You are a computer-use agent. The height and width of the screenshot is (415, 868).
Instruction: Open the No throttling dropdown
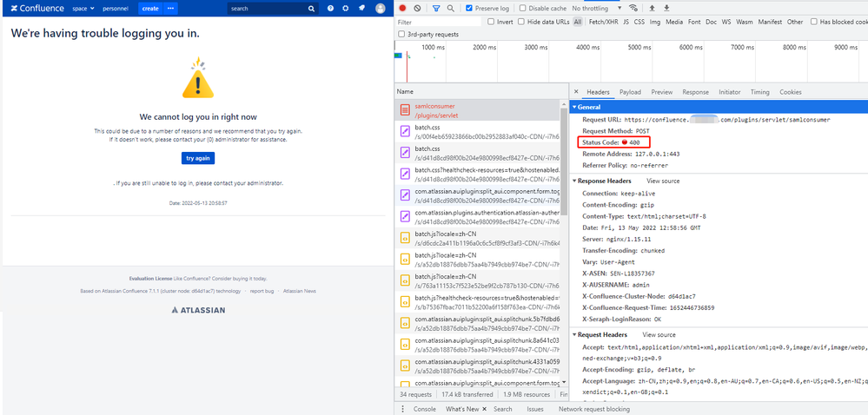point(597,9)
